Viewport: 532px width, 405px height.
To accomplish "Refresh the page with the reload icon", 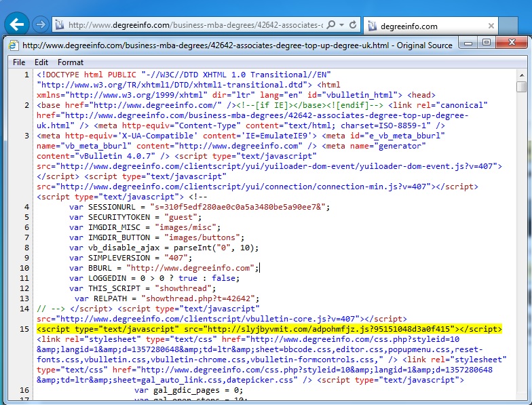I will (353, 25).
